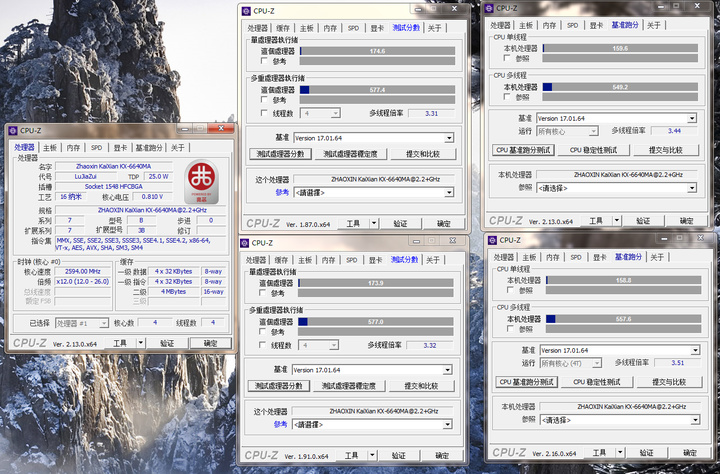The width and height of the screenshot is (720, 474).
Task: Open 参照 <请选择> dropdown in CPU-Z 2.16.0
Action: pos(620,420)
